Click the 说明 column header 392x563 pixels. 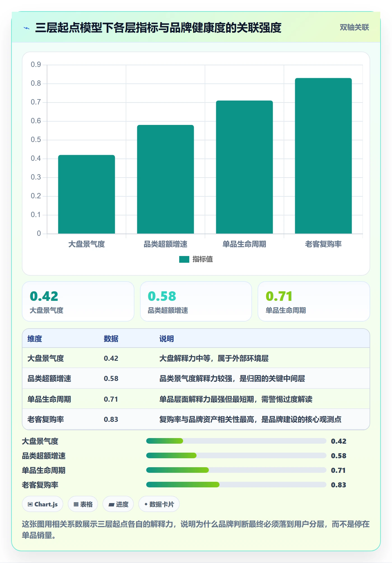(167, 339)
